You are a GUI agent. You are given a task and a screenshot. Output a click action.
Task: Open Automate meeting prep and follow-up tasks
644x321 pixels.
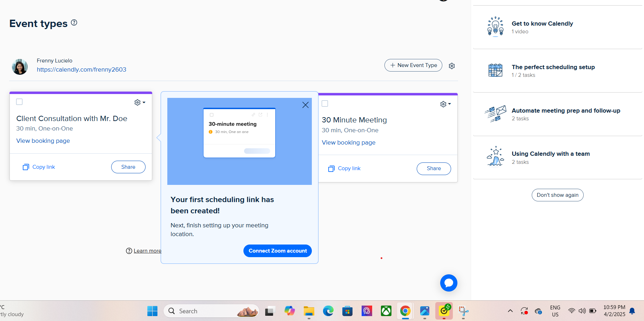pos(558,114)
